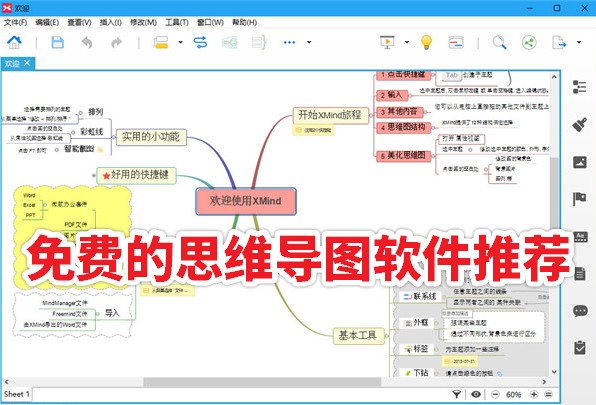
Task: Open the notes document sidebar panel
Action: point(580,274)
